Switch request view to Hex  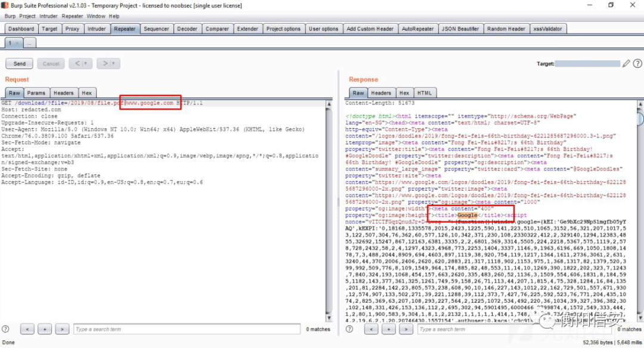click(x=86, y=93)
